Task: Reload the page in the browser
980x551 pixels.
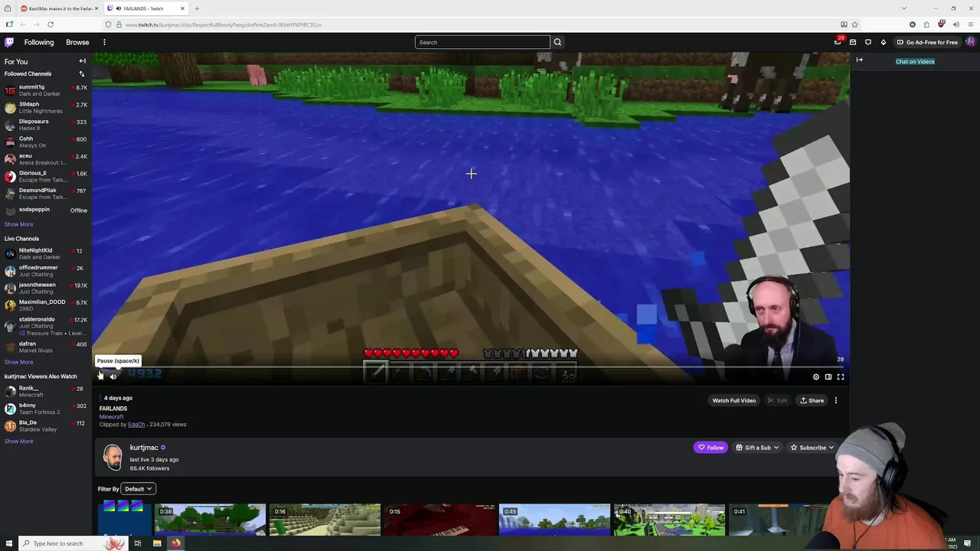Action: (x=50, y=24)
